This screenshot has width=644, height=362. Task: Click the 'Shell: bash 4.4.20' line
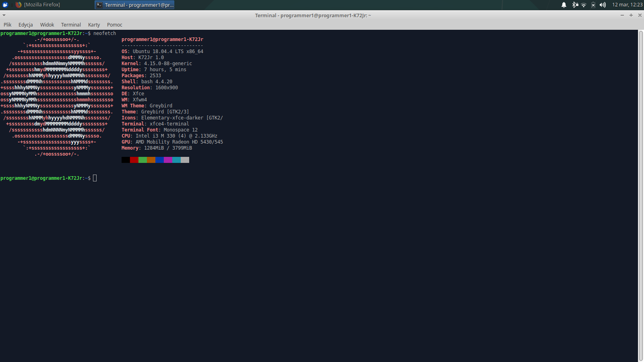(x=147, y=81)
